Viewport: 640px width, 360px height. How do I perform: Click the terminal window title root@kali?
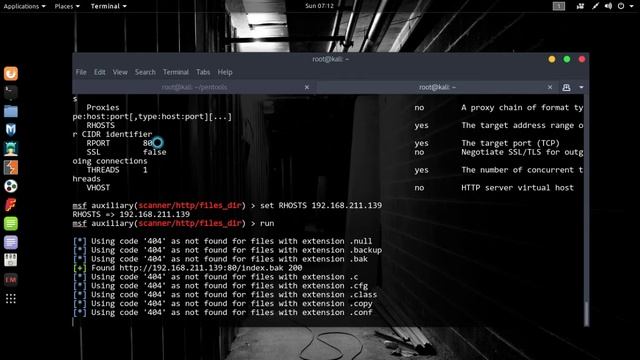(331, 60)
